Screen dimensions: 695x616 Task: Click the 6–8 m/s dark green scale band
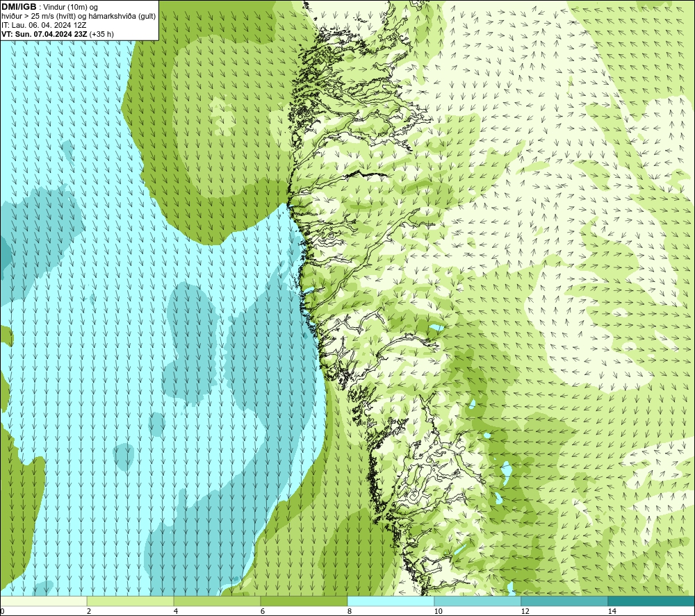(x=304, y=601)
